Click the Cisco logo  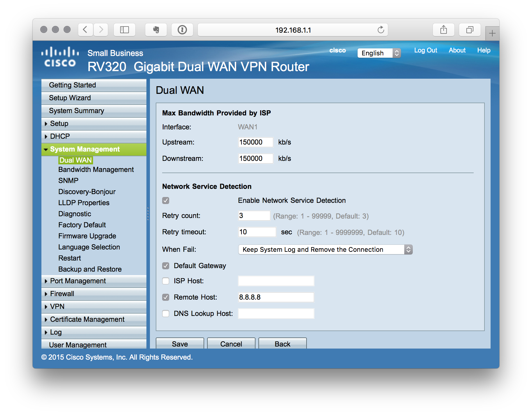[x=60, y=57]
